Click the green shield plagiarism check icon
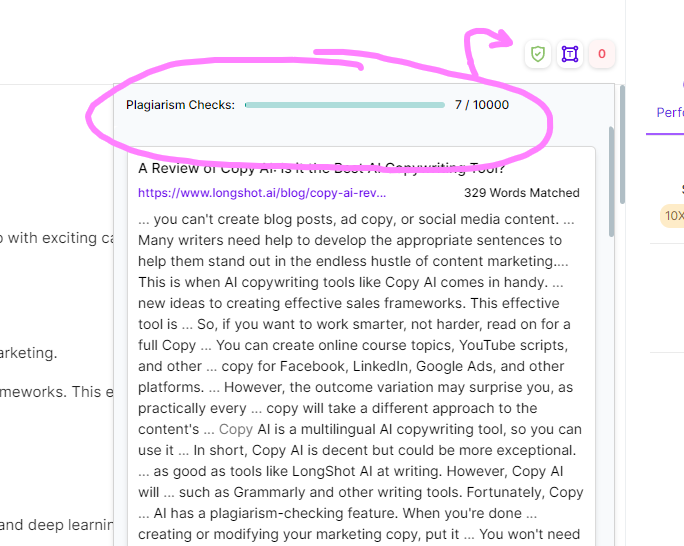Image resolution: width=684 pixels, height=546 pixels. pyautogui.click(x=538, y=54)
